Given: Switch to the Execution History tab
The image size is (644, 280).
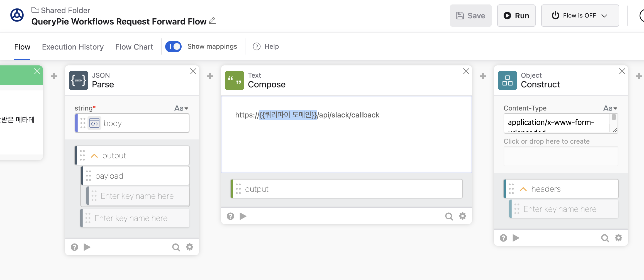Looking at the screenshot, I should 73,47.
